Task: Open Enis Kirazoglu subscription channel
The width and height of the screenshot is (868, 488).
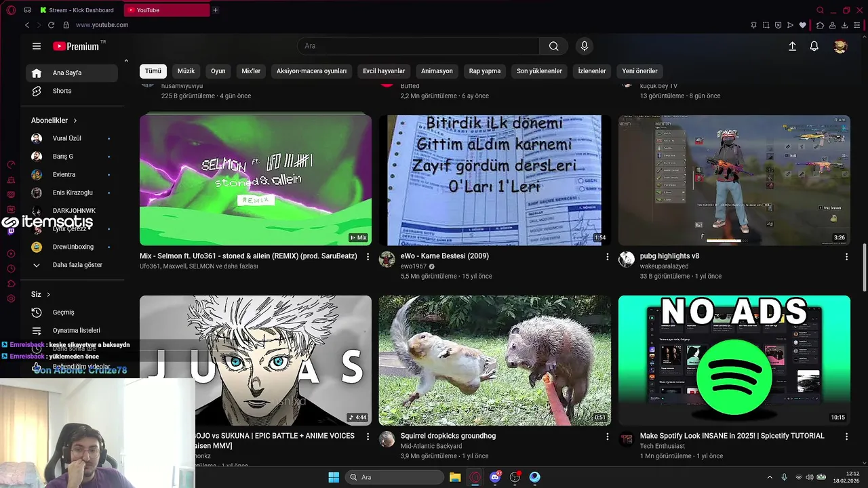Action: coord(72,192)
